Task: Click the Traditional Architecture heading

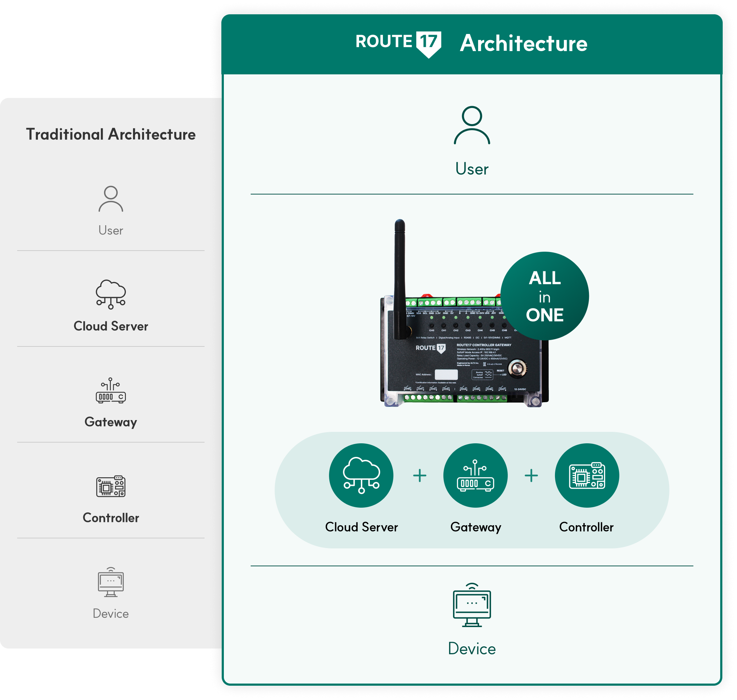Action: click(111, 134)
